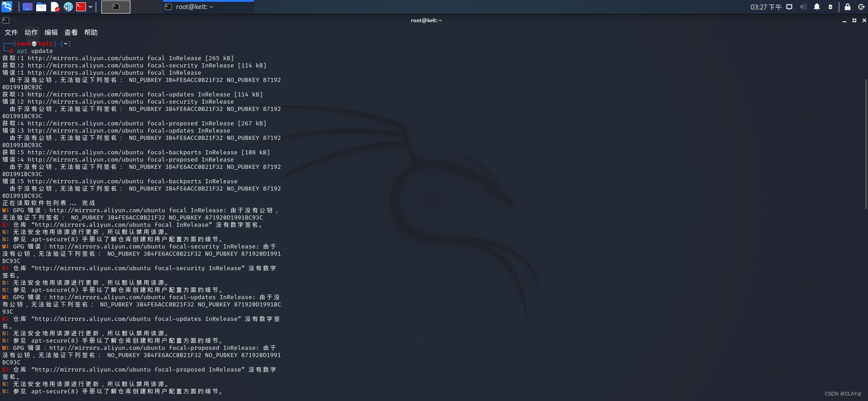The image size is (868, 401).
Task: Click the log out session icon
Action: [x=861, y=7]
